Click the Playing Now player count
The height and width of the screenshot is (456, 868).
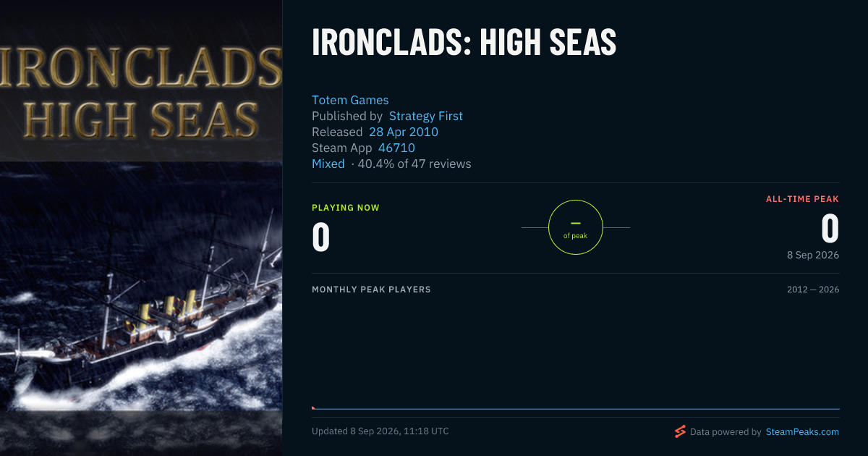[321, 237]
